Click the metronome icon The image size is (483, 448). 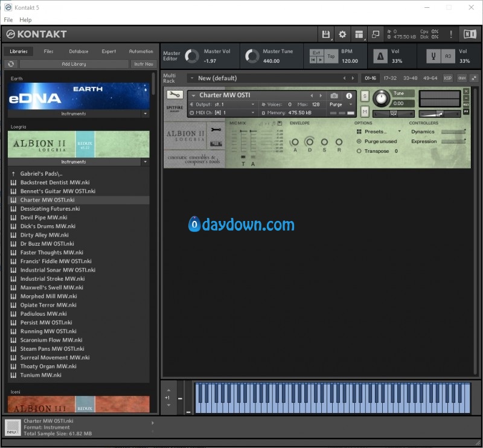click(x=380, y=56)
